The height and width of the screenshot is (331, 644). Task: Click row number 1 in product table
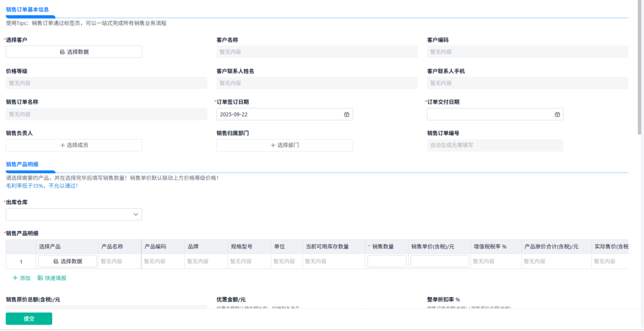coord(21,262)
